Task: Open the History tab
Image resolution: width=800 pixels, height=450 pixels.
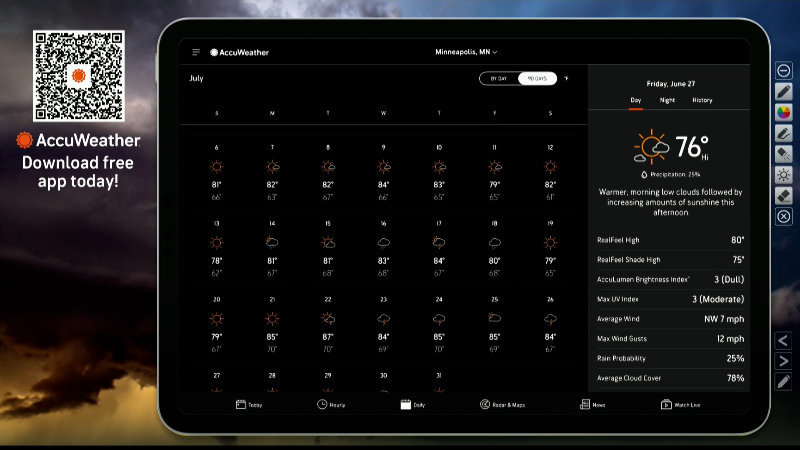Action: click(702, 100)
